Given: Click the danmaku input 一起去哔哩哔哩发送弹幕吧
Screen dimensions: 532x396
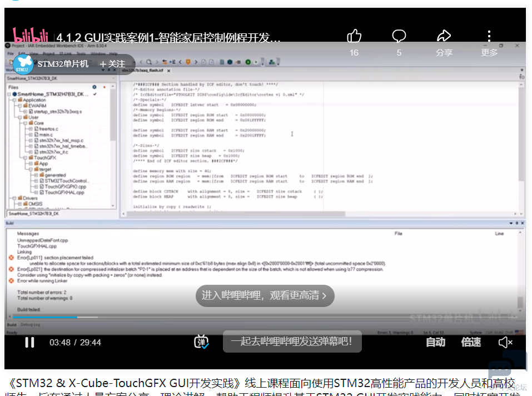Looking at the screenshot, I should pos(292,341).
